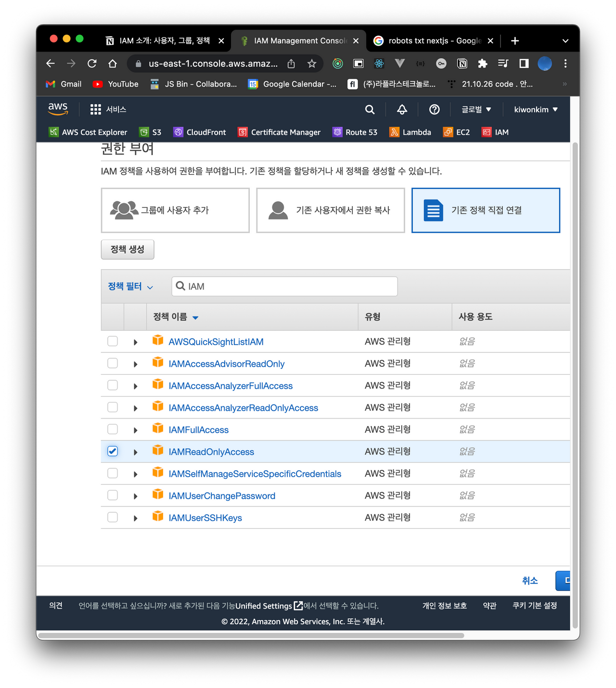The width and height of the screenshot is (616, 688).
Task: Open the IAMReadOnlyAccess policy link
Action: 211,452
